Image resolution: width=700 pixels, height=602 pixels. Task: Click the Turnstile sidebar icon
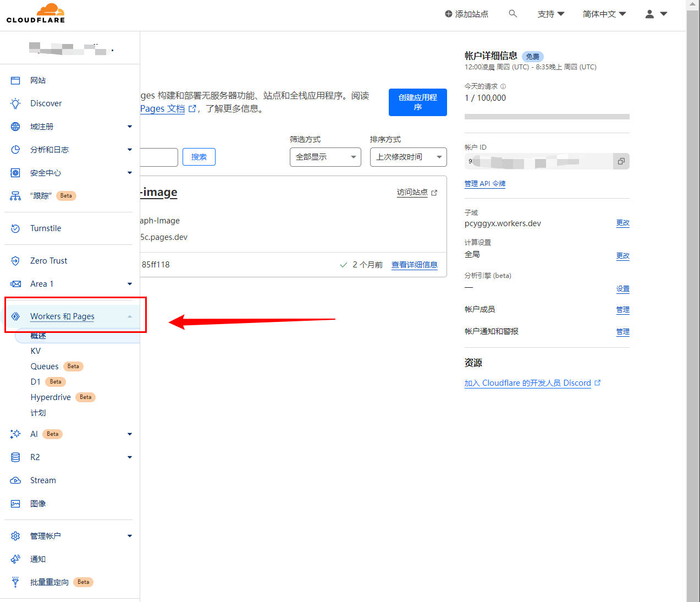[x=15, y=228]
